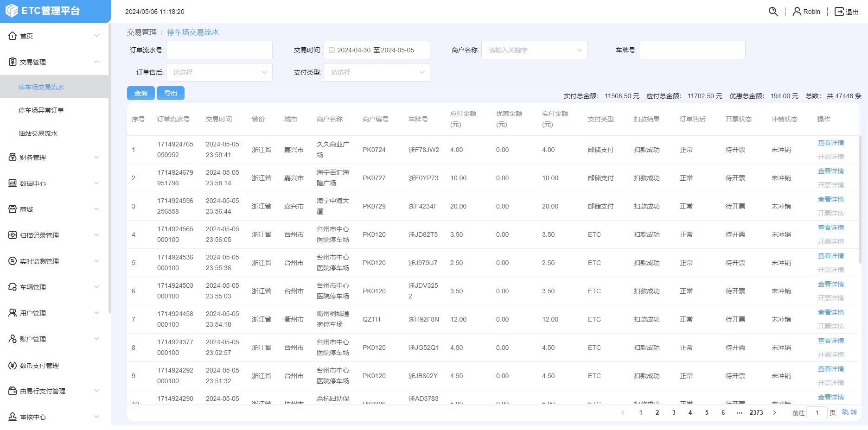This screenshot has width=868, height=430.
Task: Click the page number jump input box
Action: (x=817, y=412)
